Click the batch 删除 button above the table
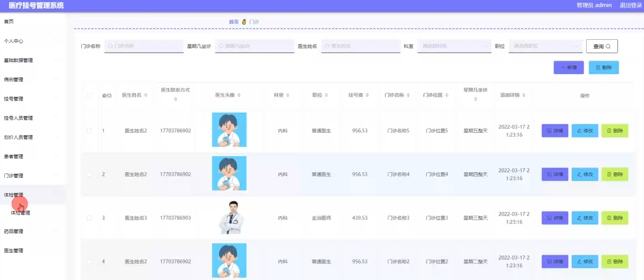Image resolution: width=644 pixels, height=280 pixels. click(x=603, y=68)
